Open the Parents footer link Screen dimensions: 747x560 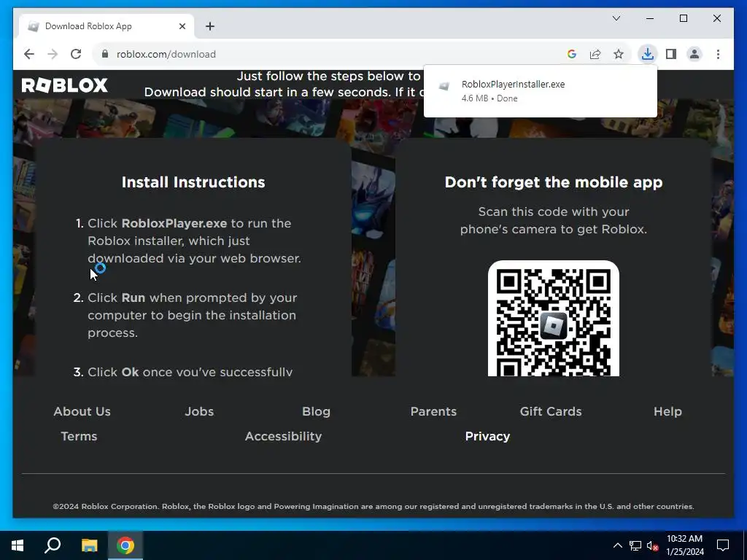pos(433,411)
